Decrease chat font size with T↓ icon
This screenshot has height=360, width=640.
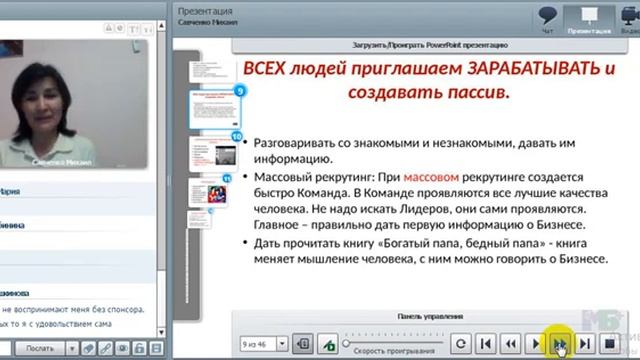tap(147, 29)
